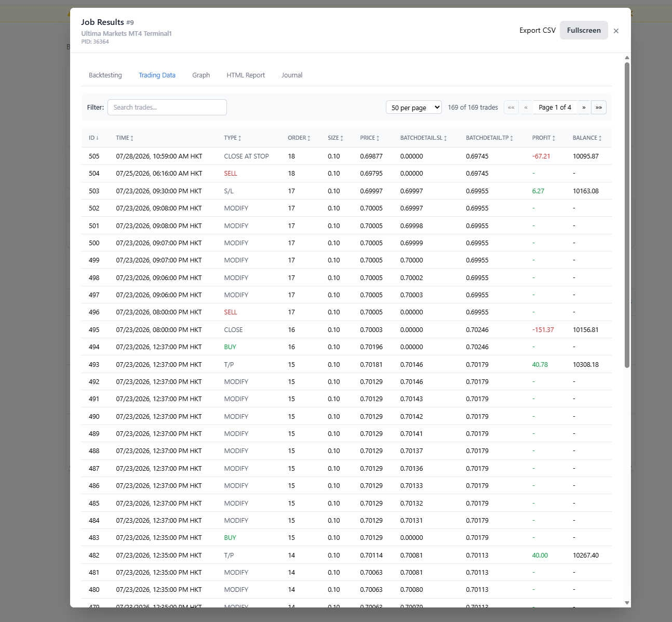Sort trades by PROFIT column
672x622 pixels.
click(544, 138)
